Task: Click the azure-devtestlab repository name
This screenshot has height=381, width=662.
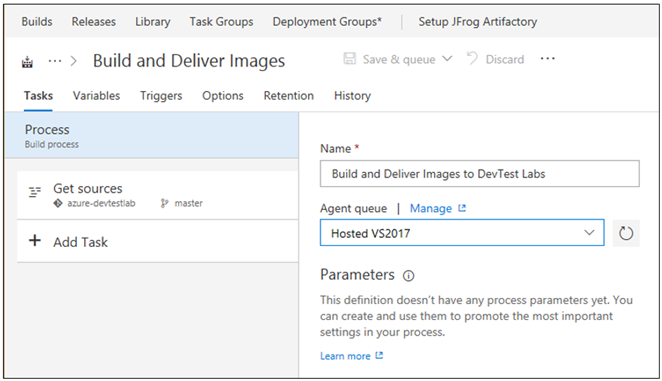Action: pyautogui.click(x=101, y=203)
